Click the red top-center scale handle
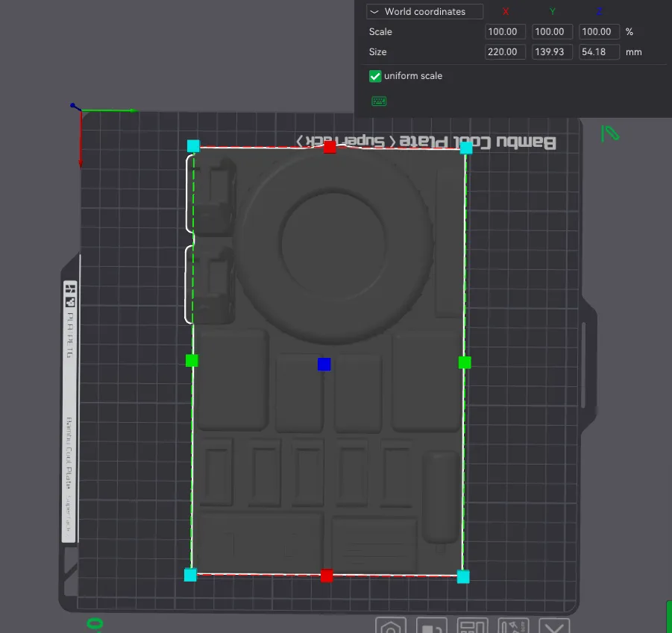This screenshot has height=633, width=672. [330, 148]
